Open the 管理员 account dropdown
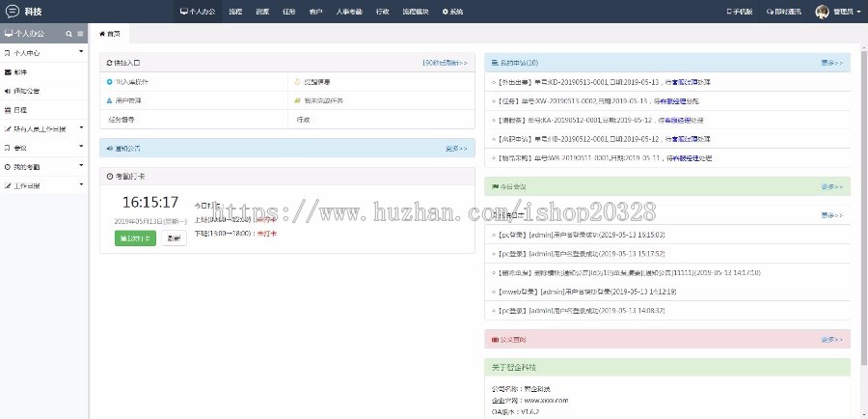Image resolution: width=868 pixels, height=419 pixels. [x=838, y=11]
